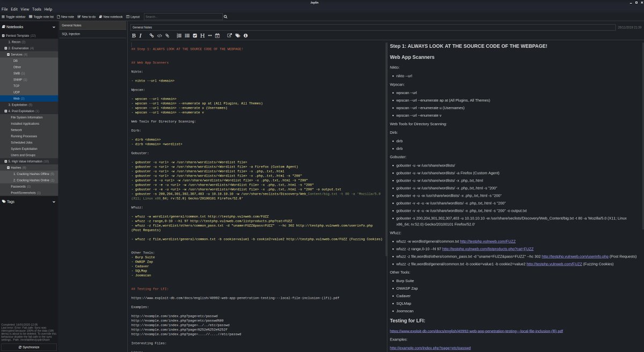
Task: Open 2. Cracking Hashes Online notebook
Action: (29, 180)
